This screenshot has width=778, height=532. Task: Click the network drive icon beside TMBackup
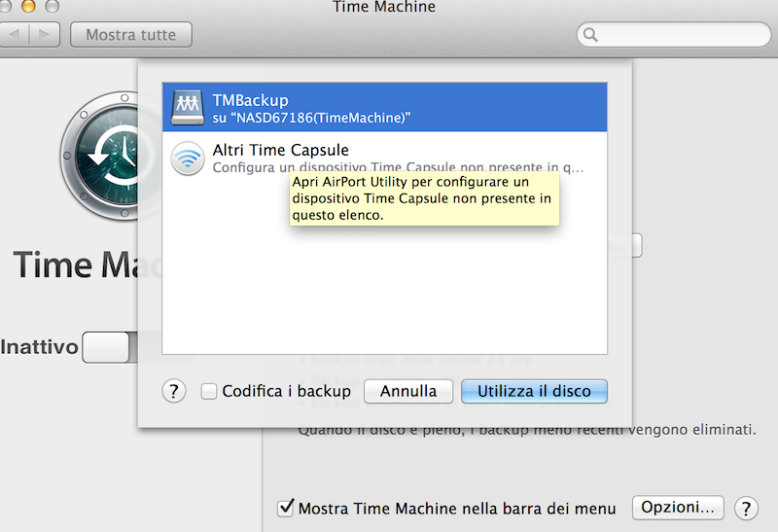point(188,108)
